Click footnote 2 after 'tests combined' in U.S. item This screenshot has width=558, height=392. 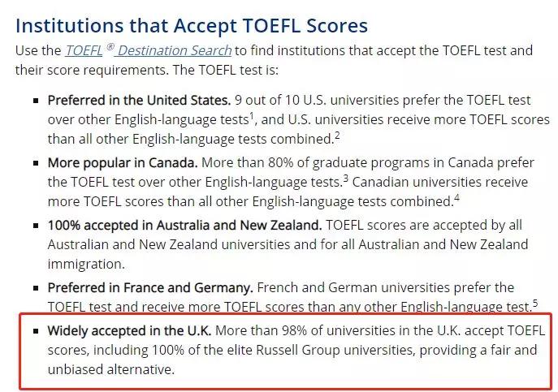(x=337, y=134)
